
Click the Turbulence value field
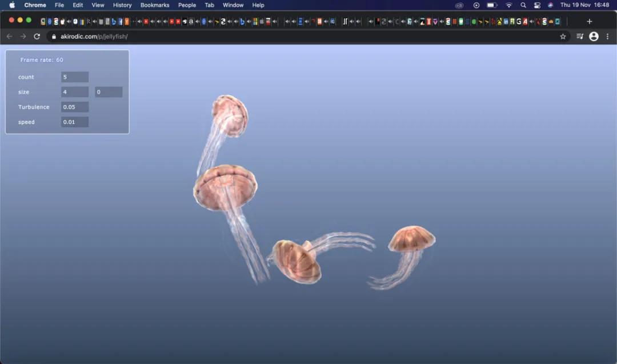pos(75,107)
